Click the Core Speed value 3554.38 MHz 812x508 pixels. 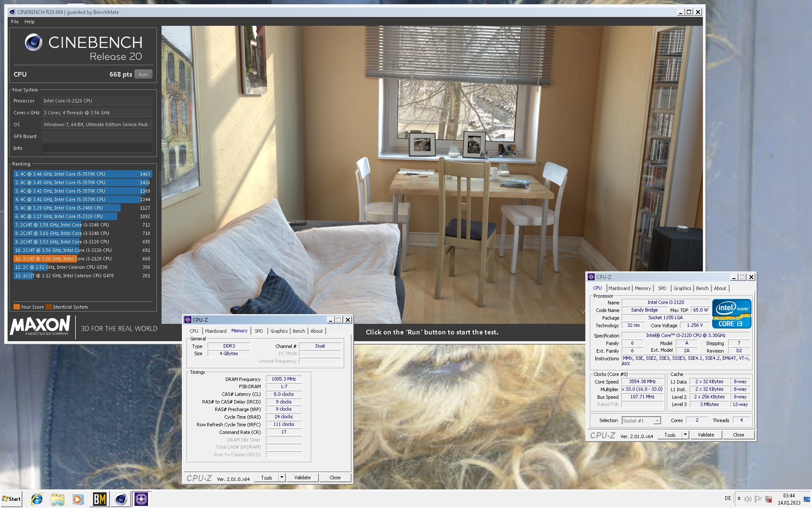642,381
